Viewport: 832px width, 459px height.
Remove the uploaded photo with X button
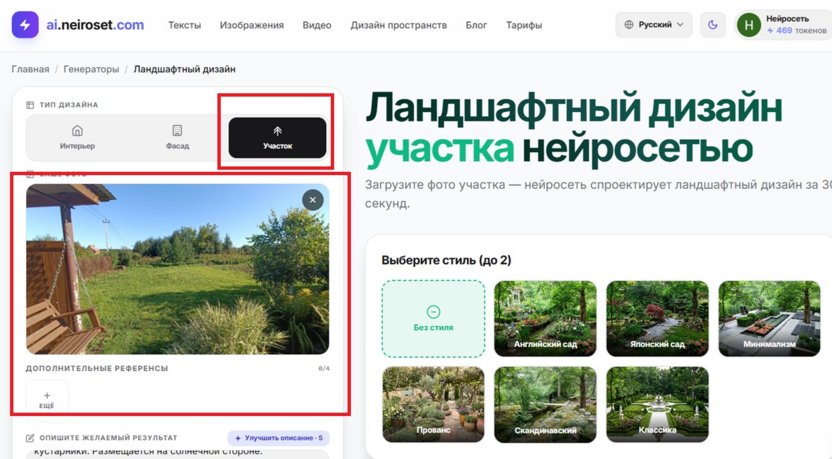coord(313,200)
